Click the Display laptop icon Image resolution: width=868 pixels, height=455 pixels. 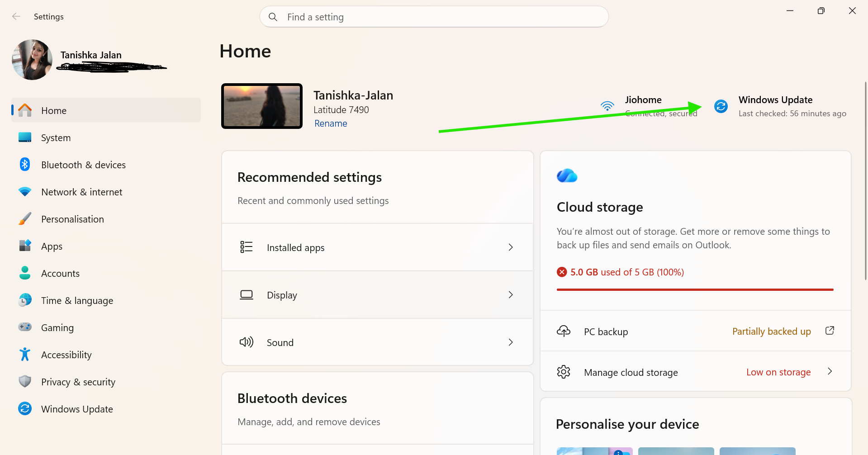point(247,295)
